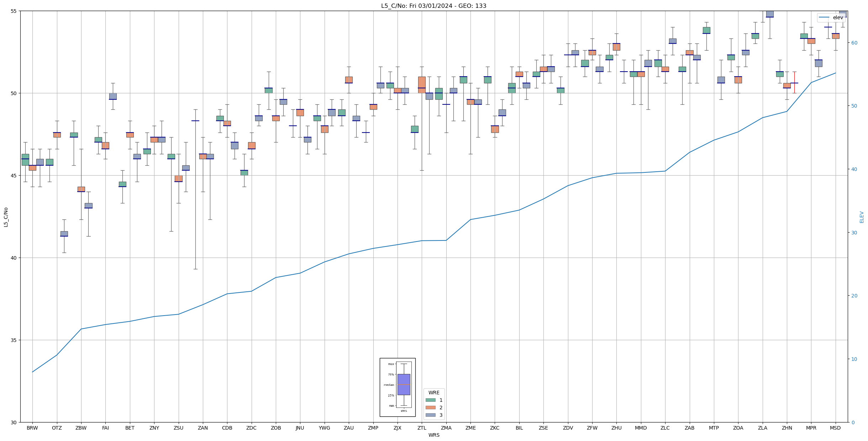Click the ZKC station label

coord(495,428)
